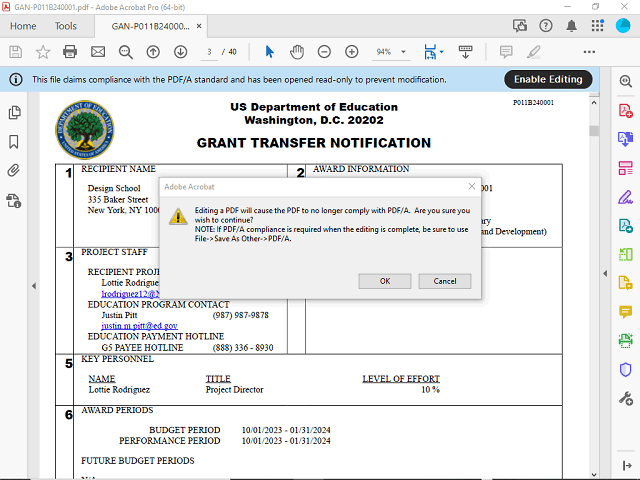This screenshot has width=640, height=480.
Task: Open the Standards info panel
Action: click(13, 201)
